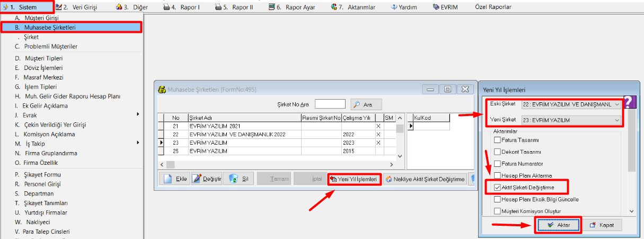Expand the M. İş Takip submenu
The width and height of the screenshot is (644, 239).
point(72,144)
